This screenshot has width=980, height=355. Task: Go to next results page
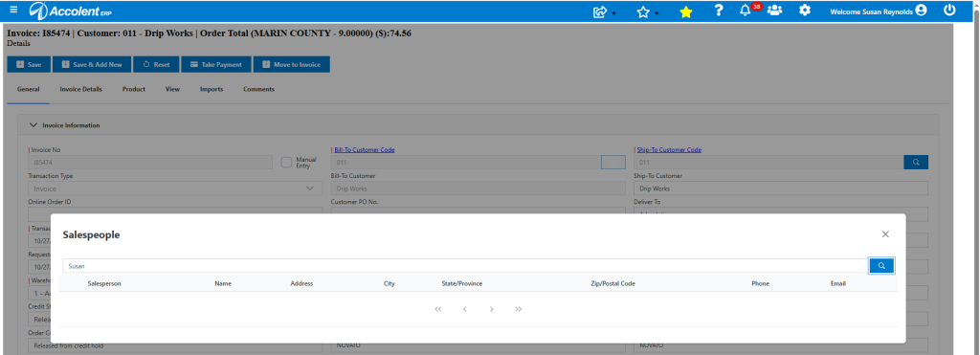click(x=492, y=309)
